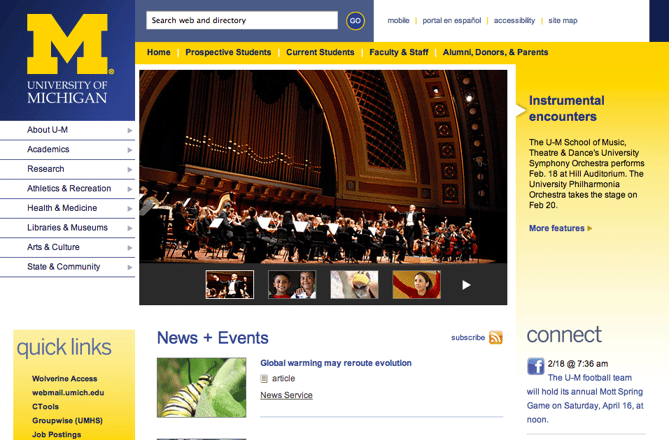Expand the Arts & Culture arrow
669x440 pixels.
pyautogui.click(x=130, y=248)
